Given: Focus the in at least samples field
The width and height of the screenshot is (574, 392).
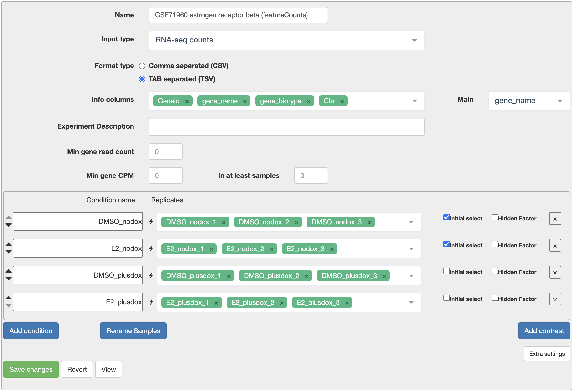Looking at the screenshot, I should [x=311, y=176].
